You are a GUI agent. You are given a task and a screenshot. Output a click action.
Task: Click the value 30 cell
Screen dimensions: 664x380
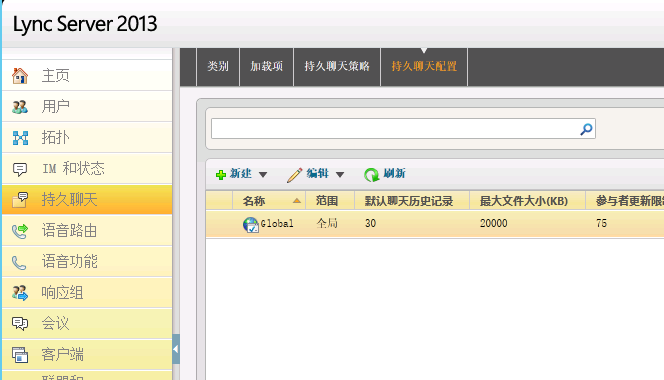(371, 223)
